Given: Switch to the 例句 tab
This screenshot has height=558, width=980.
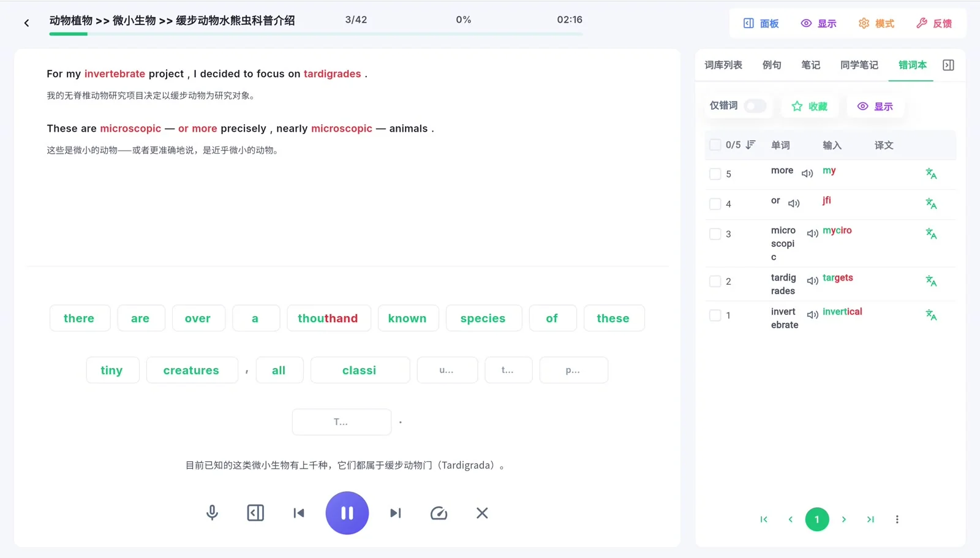Looking at the screenshot, I should click(x=772, y=65).
